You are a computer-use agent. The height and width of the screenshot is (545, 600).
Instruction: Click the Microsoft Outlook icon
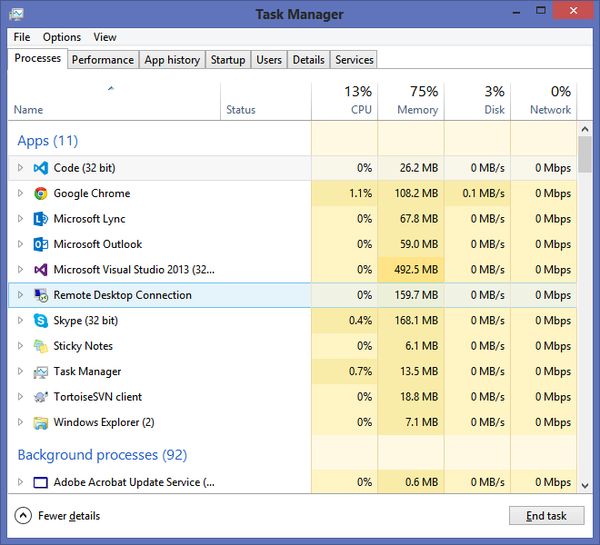[x=41, y=244]
